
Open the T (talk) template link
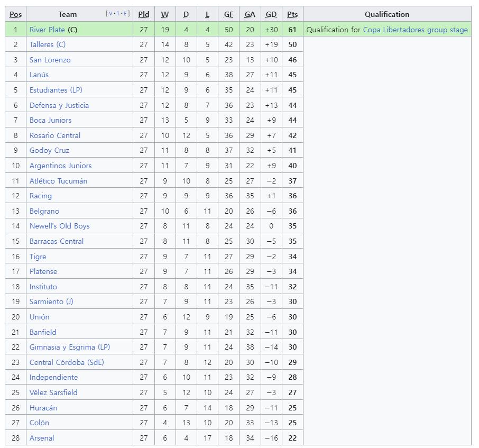[x=118, y=13]
